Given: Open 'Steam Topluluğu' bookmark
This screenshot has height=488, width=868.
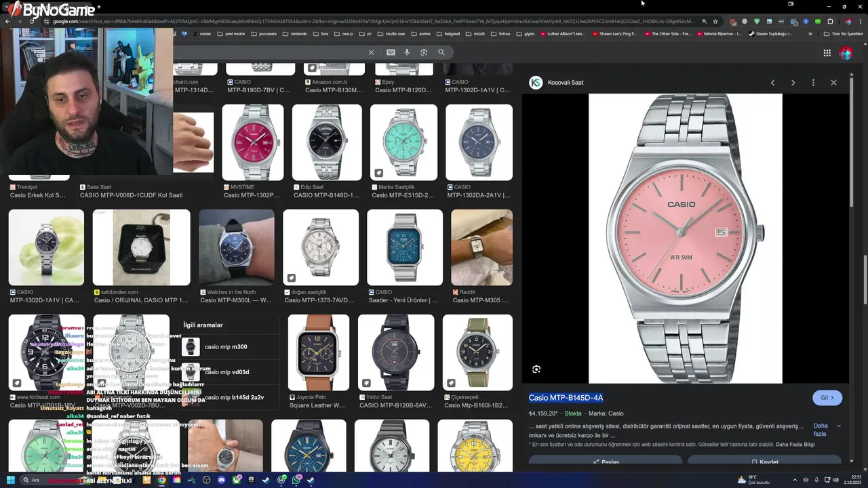Looking at the screenshot, I should [771, 34].
